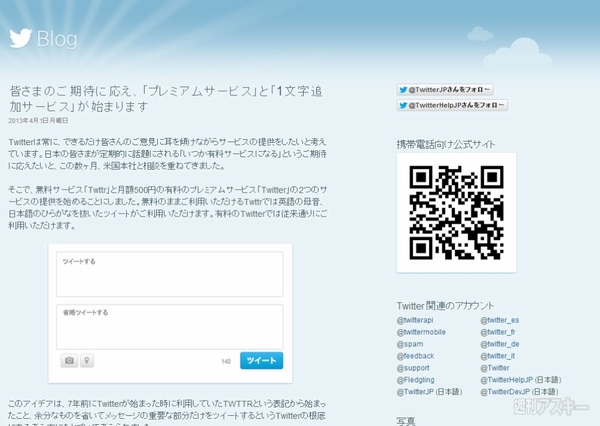Viewport: 600px width, 426px height.
Task: Open the @TwitterDevJP (日本語) account link
Action: pos(520,392)
